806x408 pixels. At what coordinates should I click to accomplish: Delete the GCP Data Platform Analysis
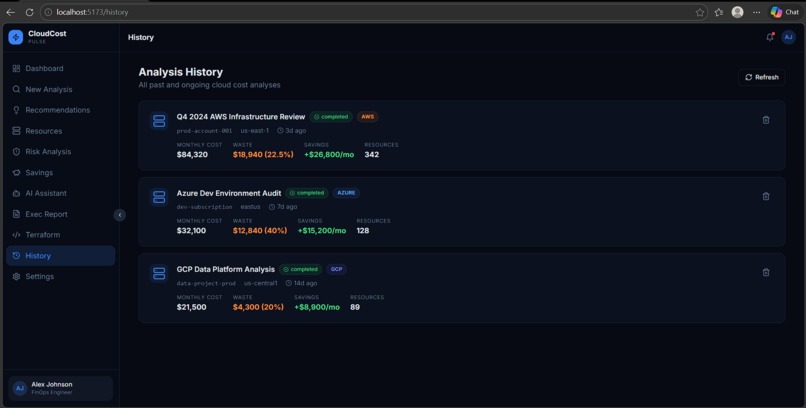click(x=766, y=272)
